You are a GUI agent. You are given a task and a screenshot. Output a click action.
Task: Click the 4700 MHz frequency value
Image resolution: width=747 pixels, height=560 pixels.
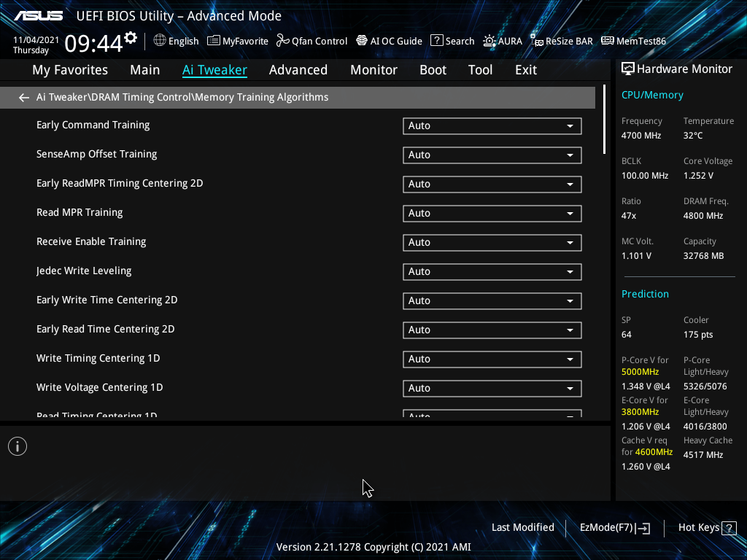[x=641, y=136]
